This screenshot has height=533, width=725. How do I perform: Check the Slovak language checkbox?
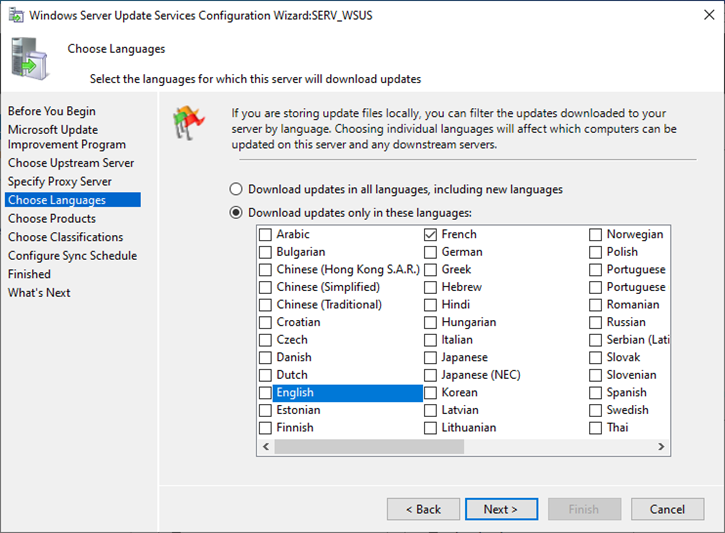596,357
